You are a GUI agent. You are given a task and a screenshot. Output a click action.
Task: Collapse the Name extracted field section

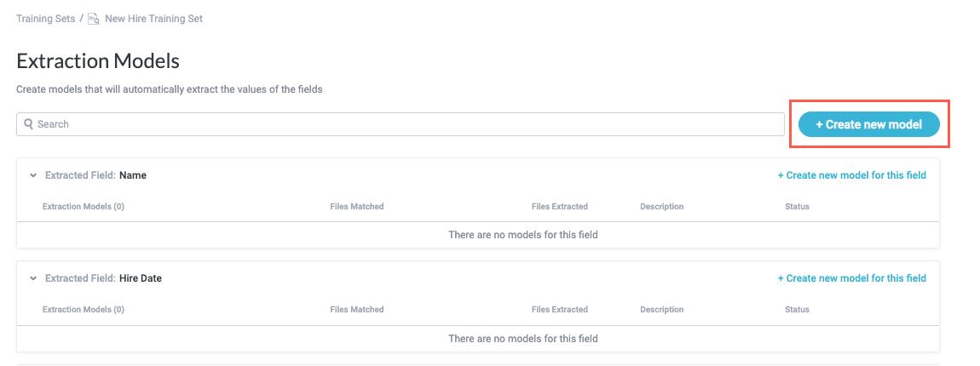click(x=33, y=175)
